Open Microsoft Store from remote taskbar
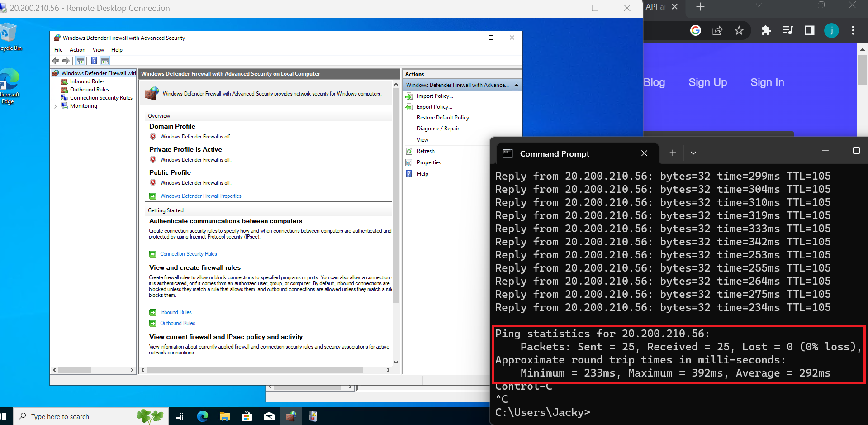868x425 pixels. tap(247, 416)
